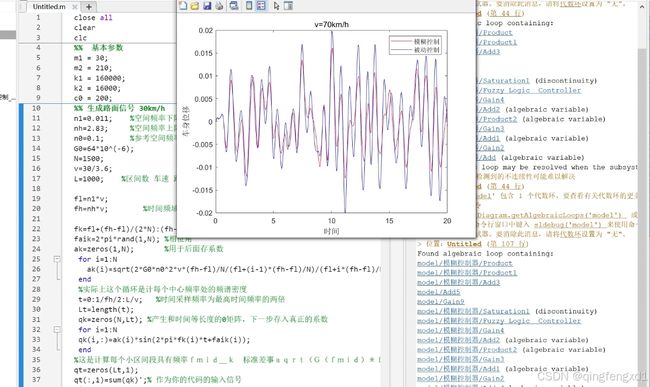Open full-path model/模糊控制器/Fuzzy Logic Controller link
The width and height of the screenshot is (650, 387).
499,321
